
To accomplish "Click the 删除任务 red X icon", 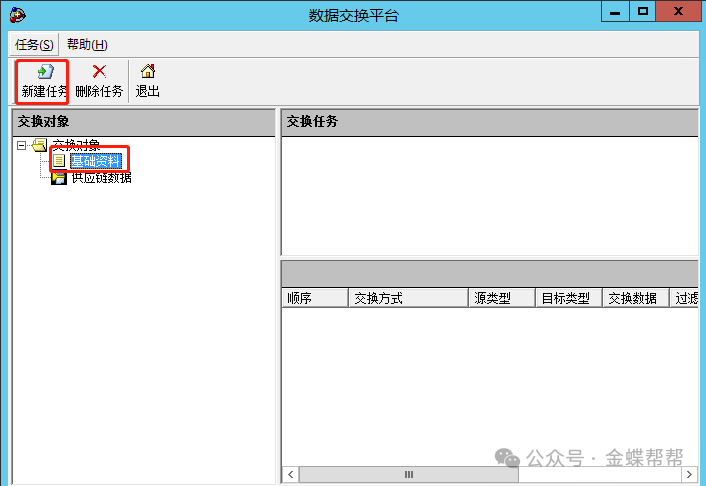I will tap(99, 71).
